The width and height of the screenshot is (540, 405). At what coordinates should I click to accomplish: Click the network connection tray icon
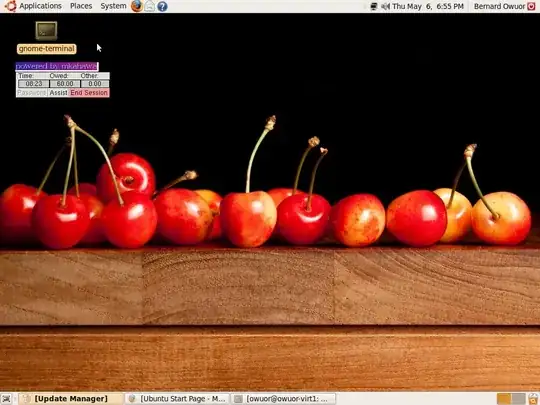(x=374, y=6)
